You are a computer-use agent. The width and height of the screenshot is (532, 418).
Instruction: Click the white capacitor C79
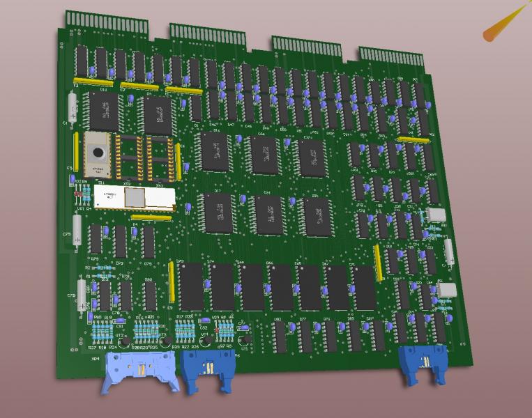82,294
